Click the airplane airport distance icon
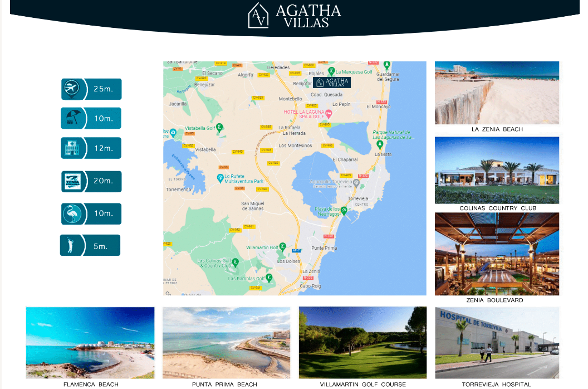Viewport: 588px width, 389px height. 71,89
